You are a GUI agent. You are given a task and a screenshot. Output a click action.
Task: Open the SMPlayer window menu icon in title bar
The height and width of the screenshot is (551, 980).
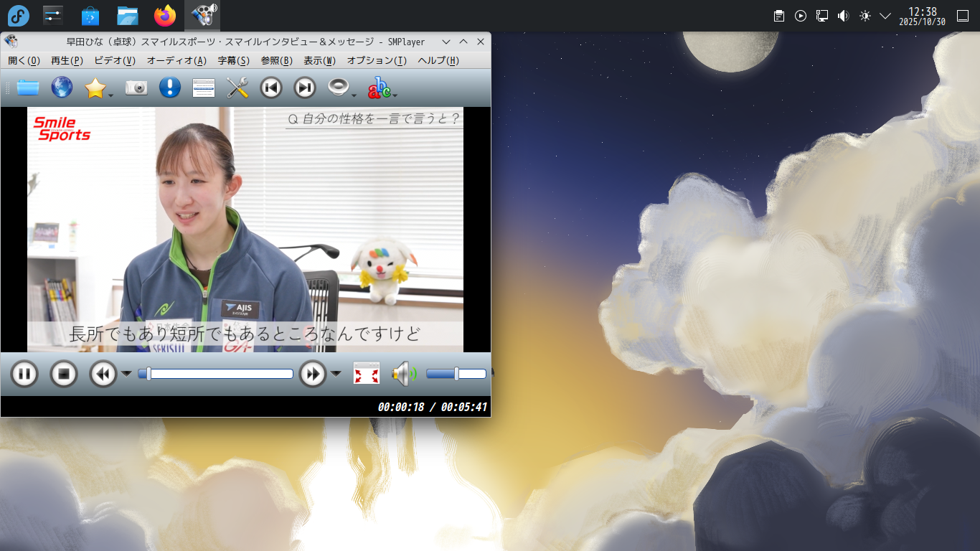[x=11, y=42]
